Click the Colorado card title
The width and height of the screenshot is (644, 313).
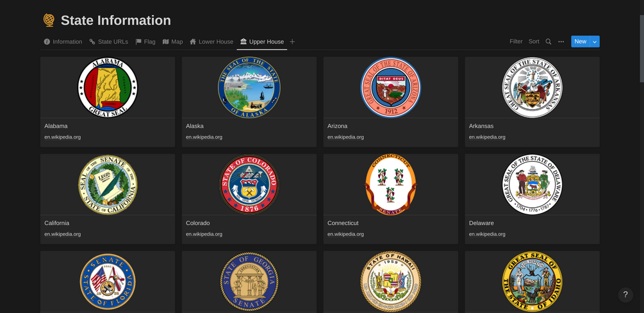tap(198, 223)
